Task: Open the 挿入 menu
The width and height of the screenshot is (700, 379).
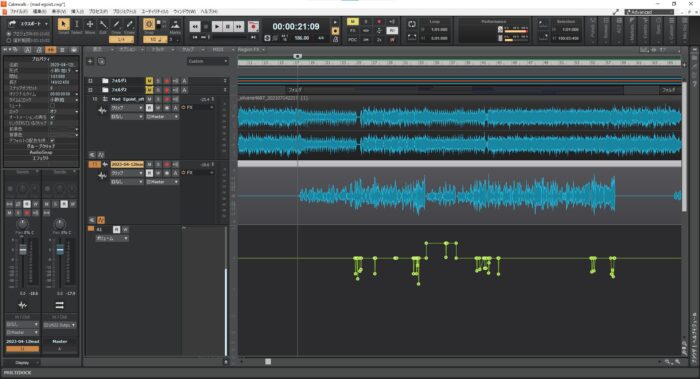Action: coord(78,12)
